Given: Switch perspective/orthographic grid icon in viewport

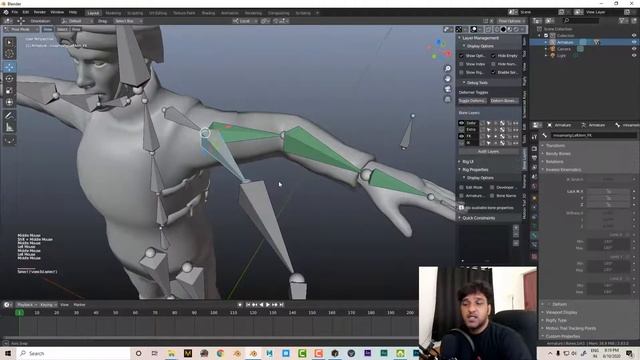Looking at the screenshot, I should [448, 99].
